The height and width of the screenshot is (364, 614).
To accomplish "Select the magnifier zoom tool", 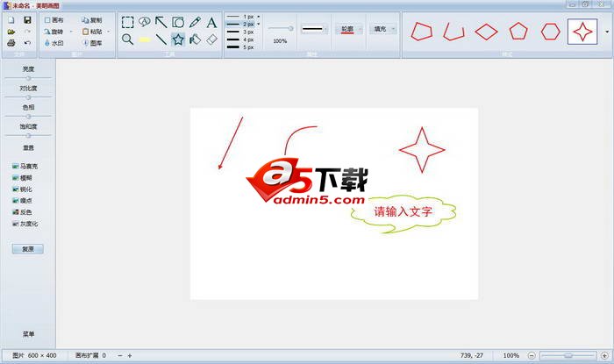I will tap(128, 39).
